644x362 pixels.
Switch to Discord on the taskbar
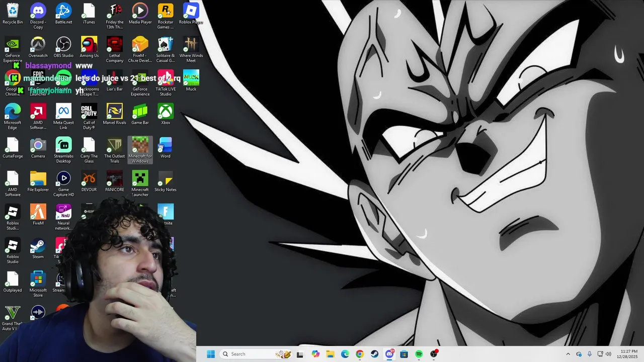coord(389,354)
